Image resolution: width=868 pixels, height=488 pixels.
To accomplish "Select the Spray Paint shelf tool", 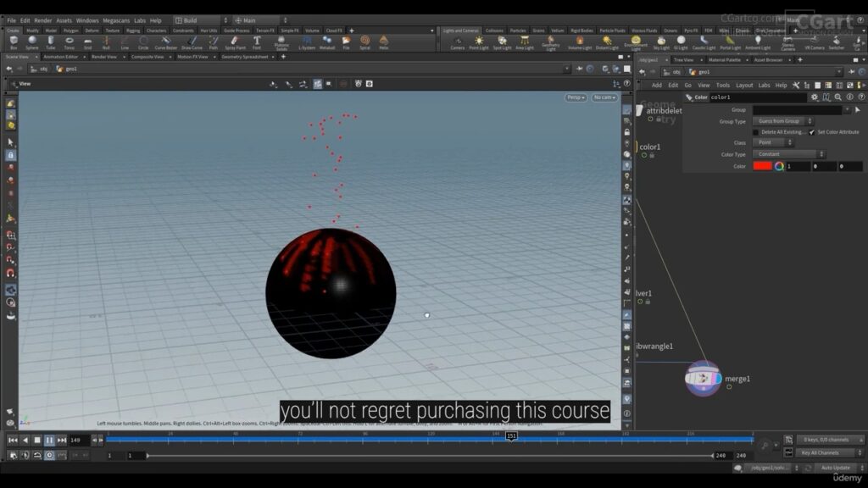I will (x=235, y=42).
